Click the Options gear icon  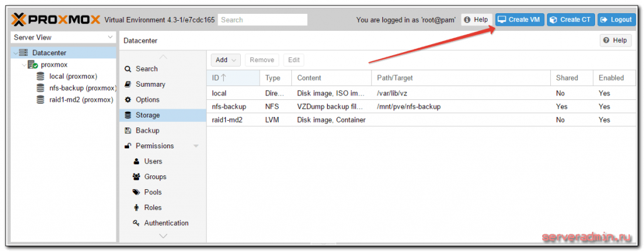[128, 99]
